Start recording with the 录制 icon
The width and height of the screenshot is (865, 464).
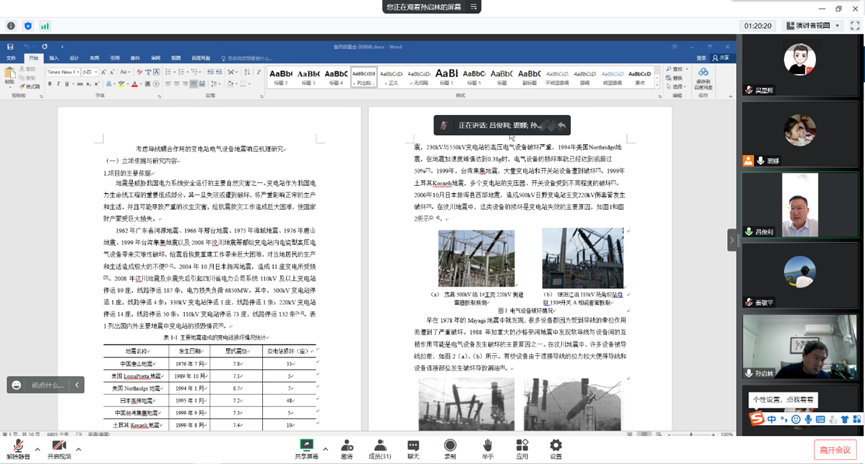(x=450, y=445)
